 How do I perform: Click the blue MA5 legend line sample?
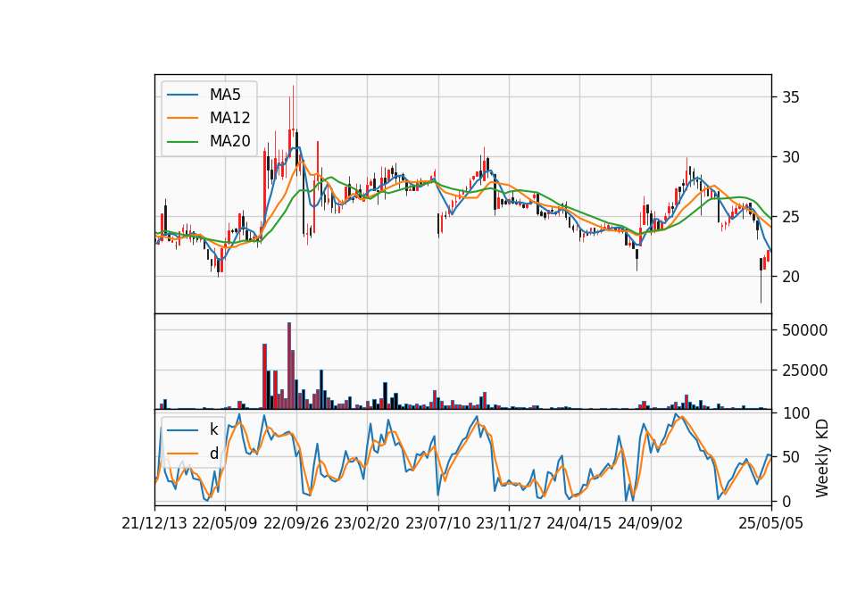[182, 96]
